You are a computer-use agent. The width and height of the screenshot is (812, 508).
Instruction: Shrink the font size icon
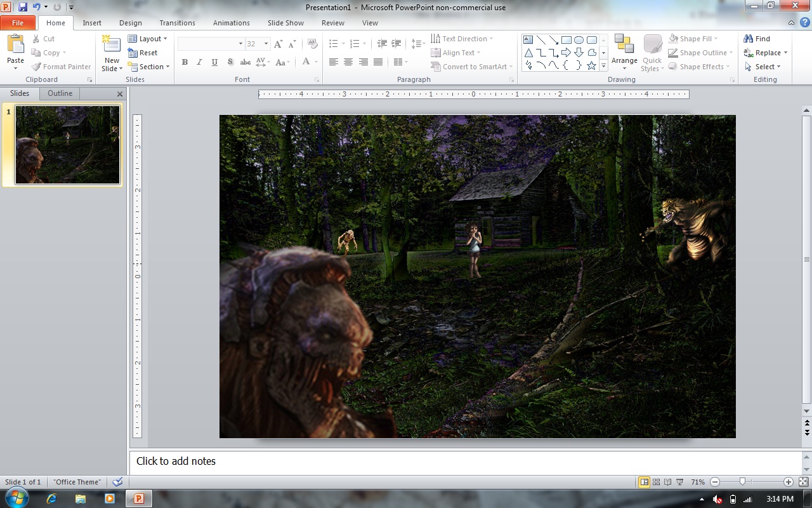click(x=292, y=44)
